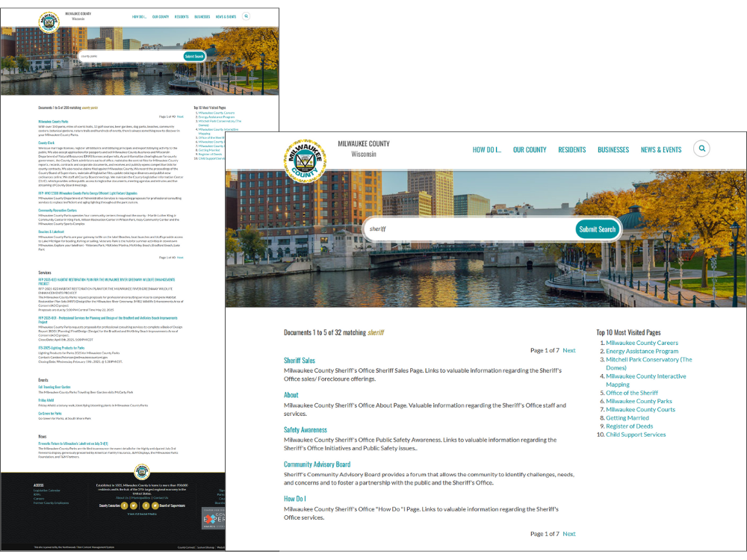
Task: Expand the HOW DO I... navigation menu
Action: (x=487, y=149)
